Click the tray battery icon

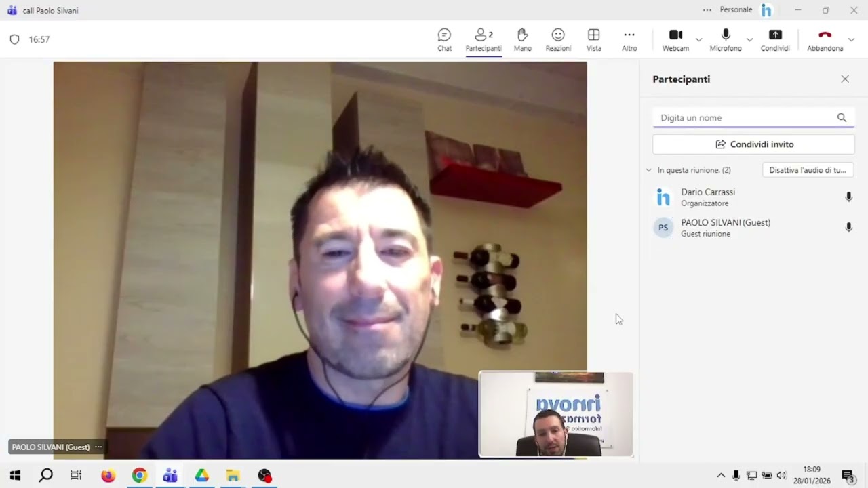coord(767,475)
